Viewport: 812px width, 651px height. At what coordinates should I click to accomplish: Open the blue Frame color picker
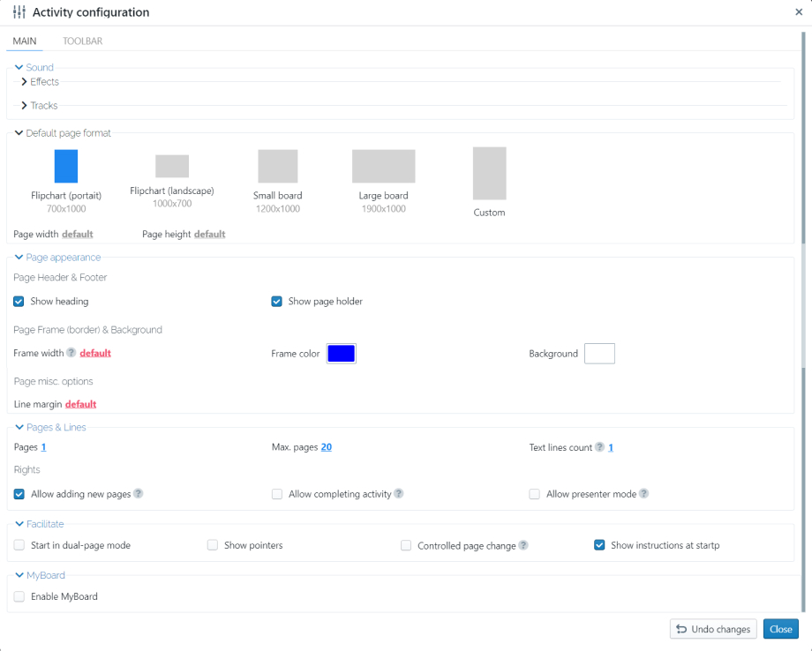(342, 354)
